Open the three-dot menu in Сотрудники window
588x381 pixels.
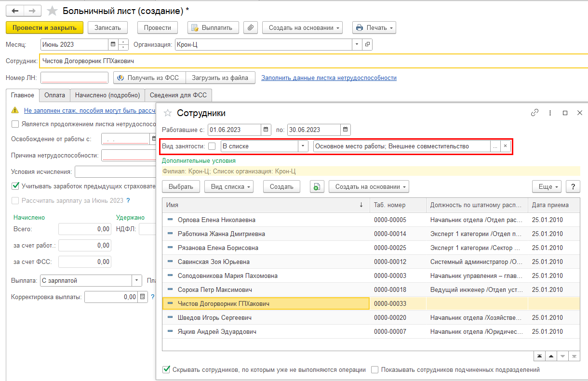[x=550, y=113]
